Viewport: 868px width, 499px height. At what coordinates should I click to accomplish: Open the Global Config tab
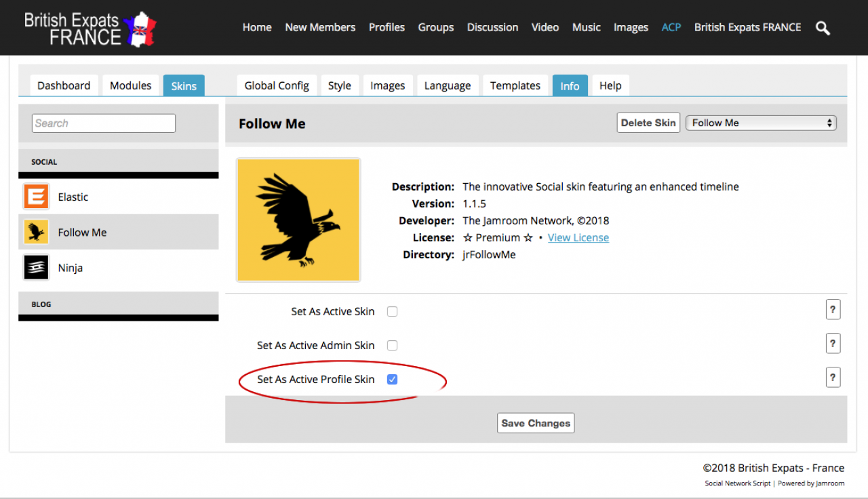click(x=277, y=85)
